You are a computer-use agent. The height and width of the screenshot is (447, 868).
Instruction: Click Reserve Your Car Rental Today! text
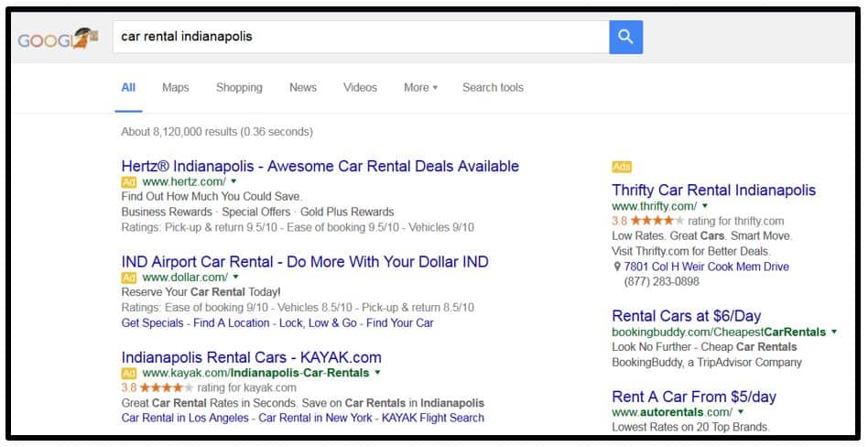coord(201,292)
